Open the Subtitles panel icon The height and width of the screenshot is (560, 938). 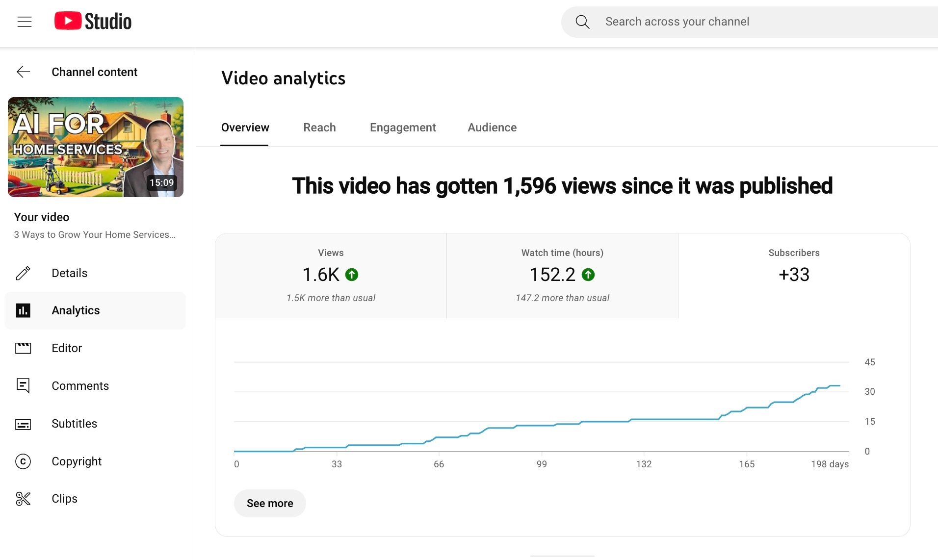(23, 424)
